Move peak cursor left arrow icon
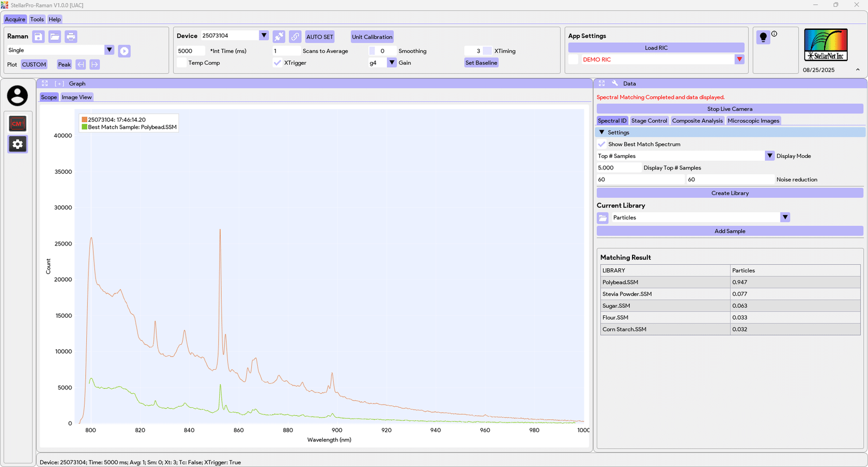868x467 pixels. point(81,65)
